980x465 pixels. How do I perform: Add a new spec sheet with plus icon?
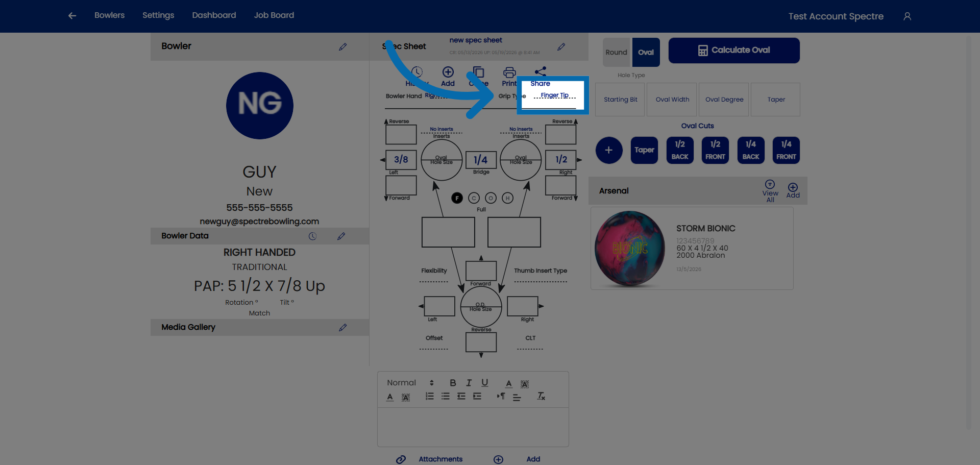tap(448, 72)
